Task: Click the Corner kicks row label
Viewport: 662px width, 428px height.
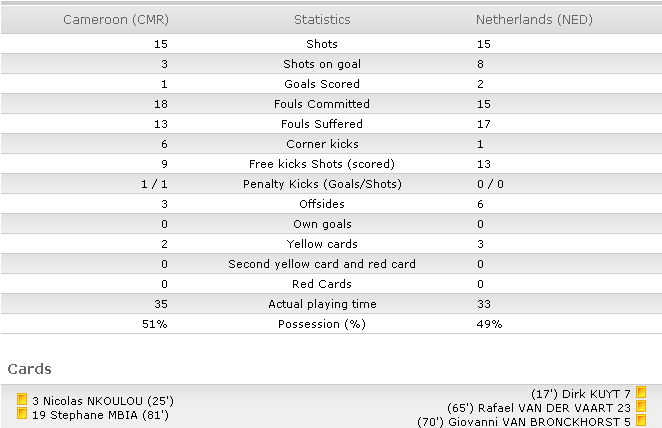Action: (322, 144)
